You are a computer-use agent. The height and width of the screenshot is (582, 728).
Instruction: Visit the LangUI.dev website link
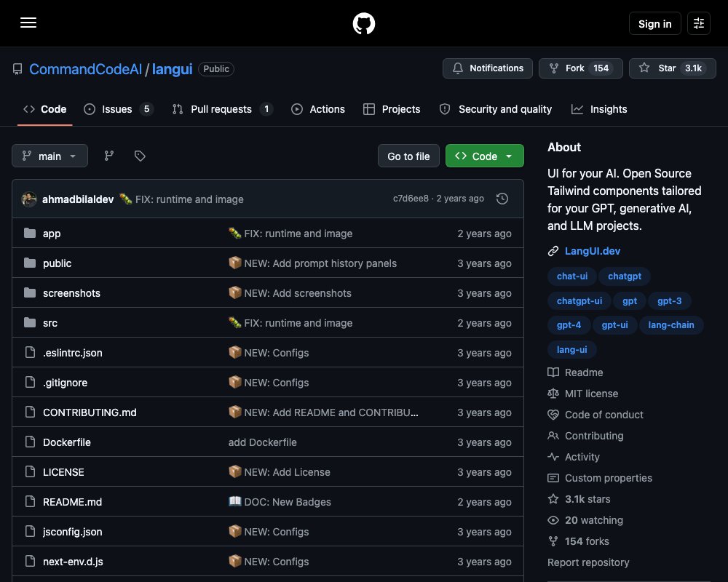pyautogui.click(x=593, y=251)
